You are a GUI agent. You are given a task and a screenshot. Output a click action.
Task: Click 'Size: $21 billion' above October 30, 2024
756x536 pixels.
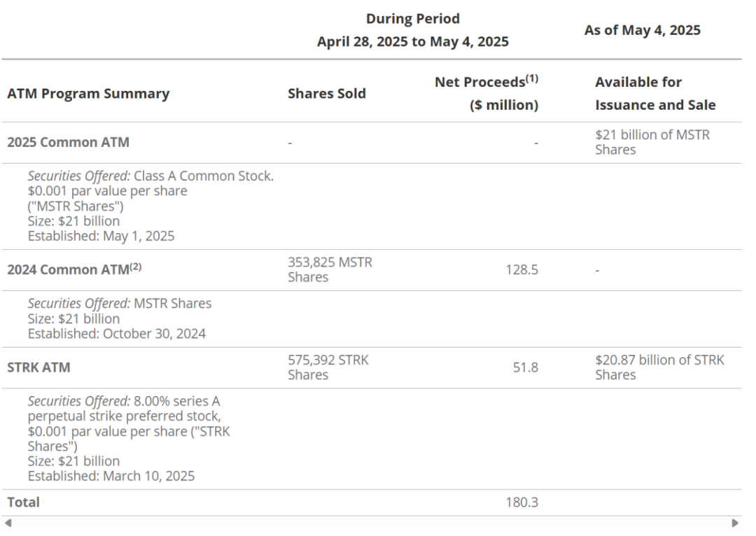[x=73, y=318]
